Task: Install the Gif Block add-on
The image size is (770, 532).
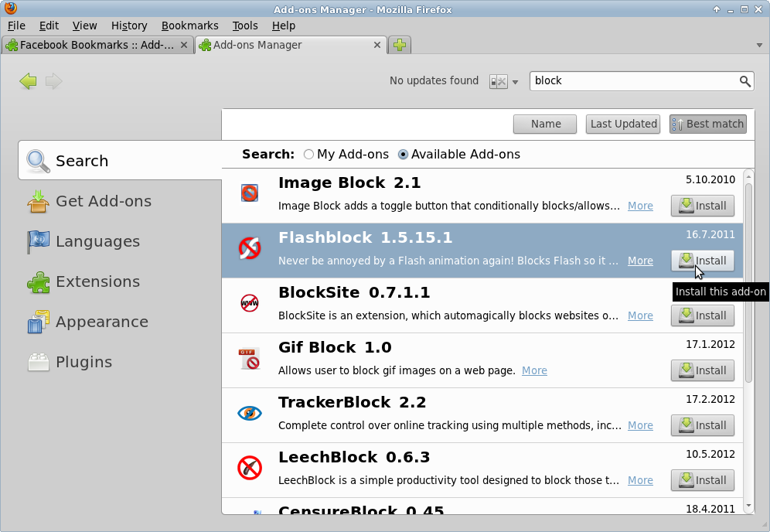Action: (703, 370)
